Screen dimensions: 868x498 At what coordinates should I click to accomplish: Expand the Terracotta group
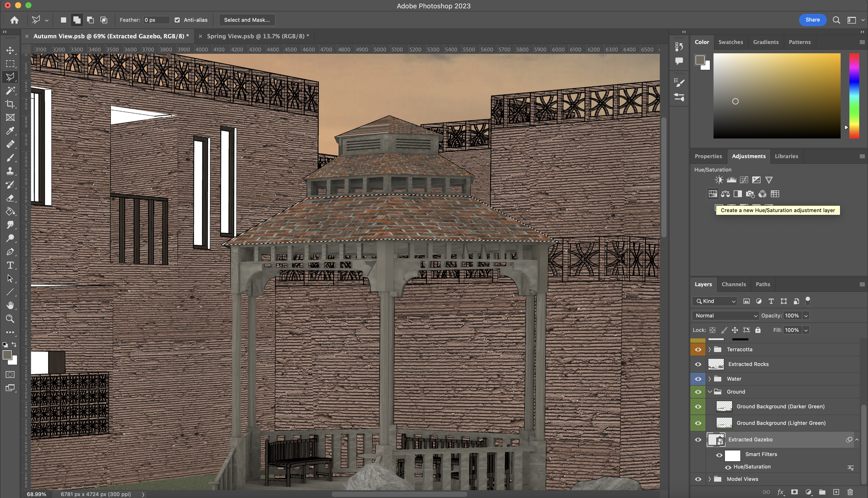tap(710, 349)
